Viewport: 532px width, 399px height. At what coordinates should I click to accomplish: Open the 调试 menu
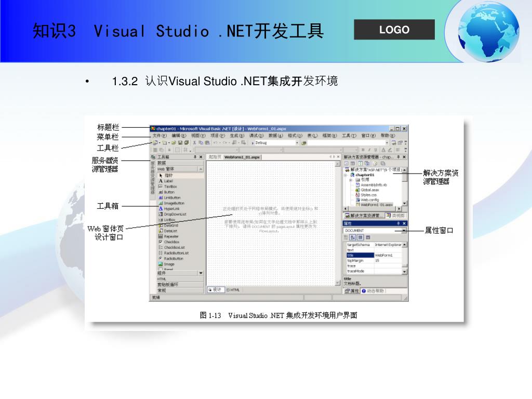(x=256, y=136)
